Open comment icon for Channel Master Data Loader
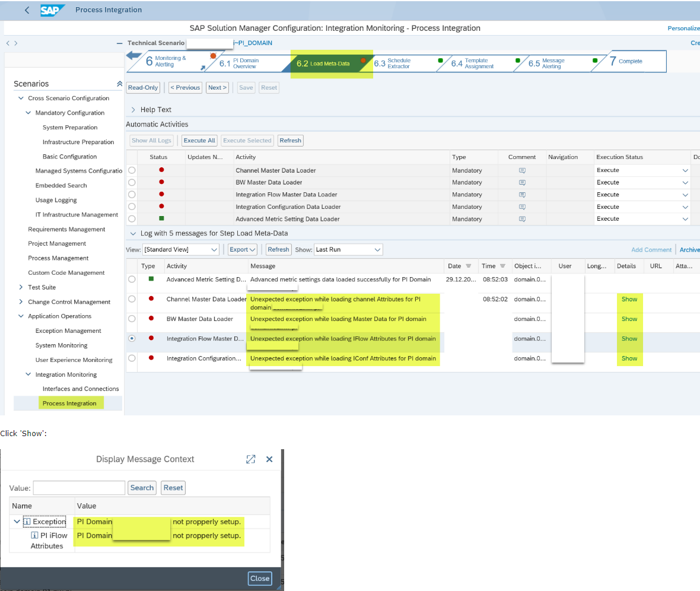The image size is (700, 591). (x=522, y=170)
